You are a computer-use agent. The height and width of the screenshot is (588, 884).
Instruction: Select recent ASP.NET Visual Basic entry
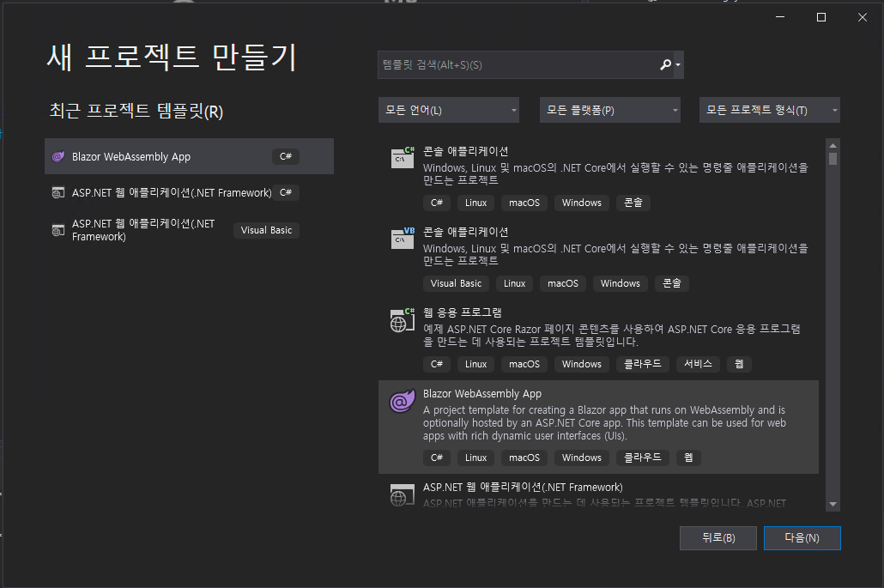coord(190,230)
